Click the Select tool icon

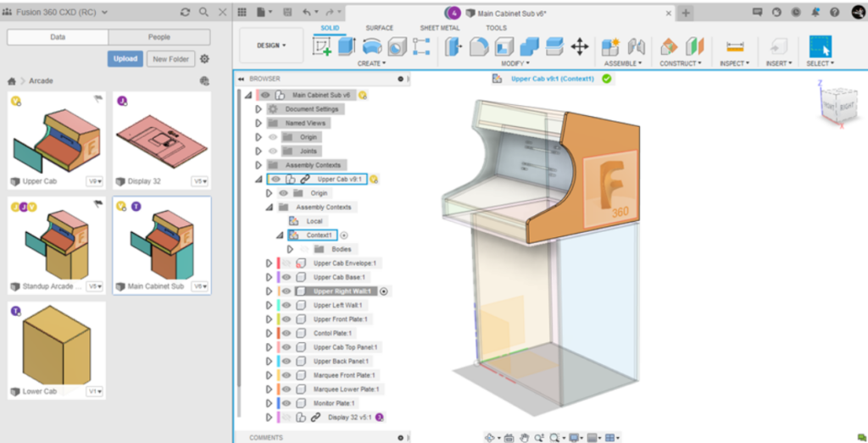point(821,47)
